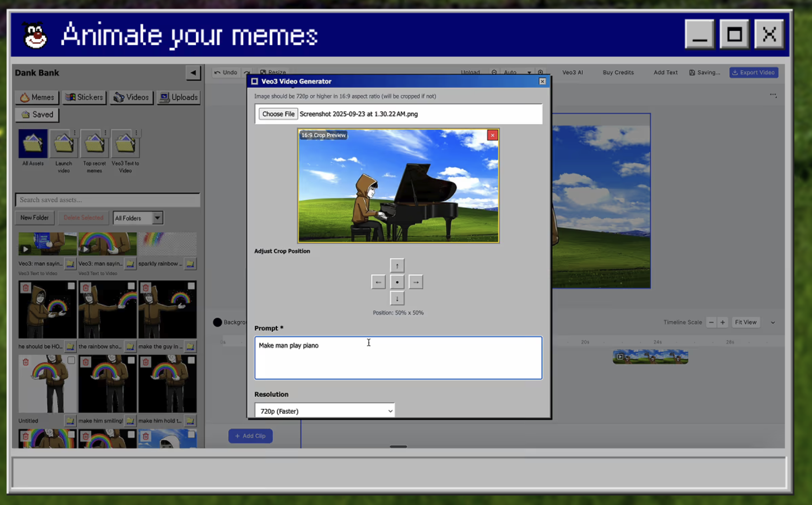Move crop position left
The image size is (812, 505).
pos(378,282)
